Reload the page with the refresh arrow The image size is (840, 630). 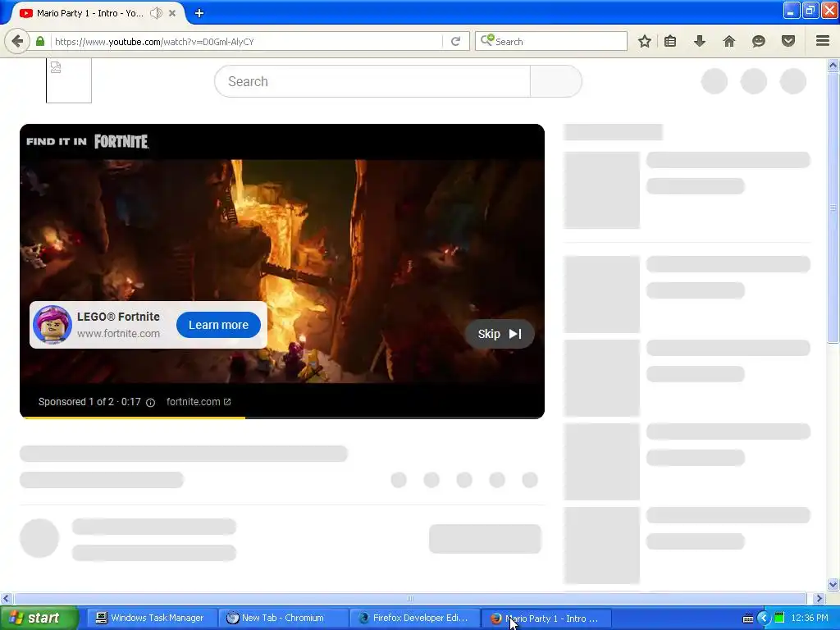pyautogui.click(x=455, y=41)
